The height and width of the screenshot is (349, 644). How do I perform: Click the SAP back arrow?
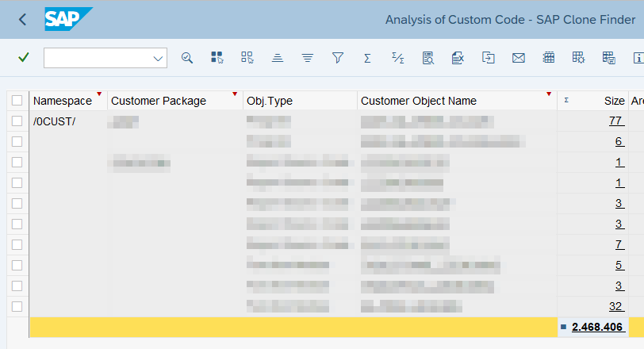click(x=22, y=19)
